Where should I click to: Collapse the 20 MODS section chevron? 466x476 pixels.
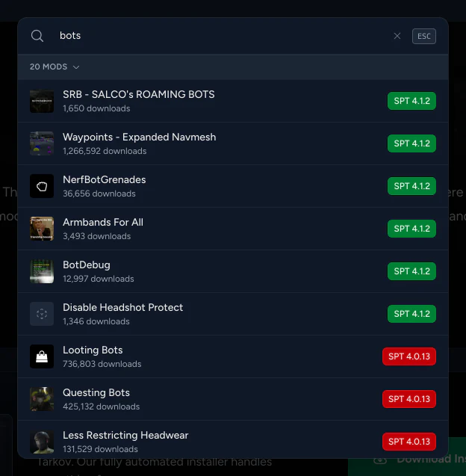pyautogui.click(x=76, y=67)
